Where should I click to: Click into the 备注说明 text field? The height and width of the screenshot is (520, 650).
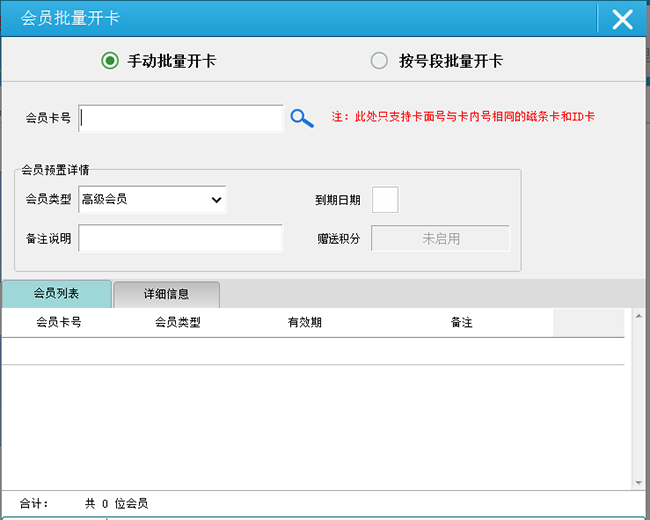coord(181,239)
